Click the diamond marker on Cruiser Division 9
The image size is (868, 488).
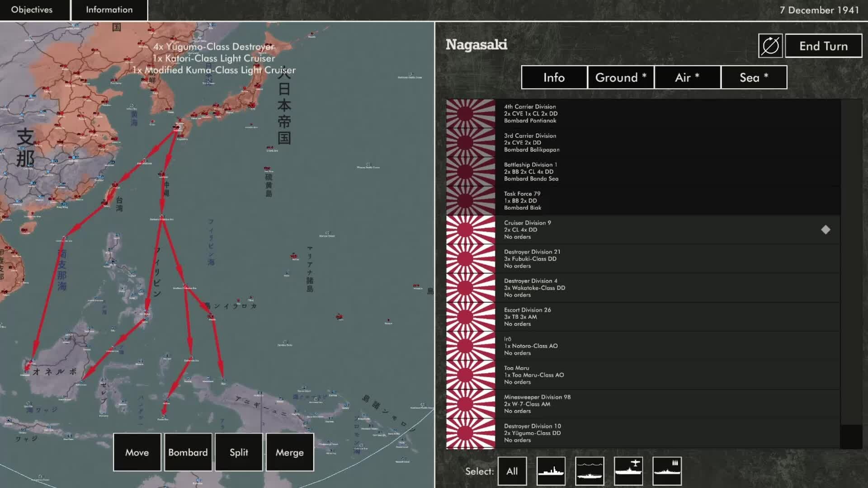pos(826,230)
